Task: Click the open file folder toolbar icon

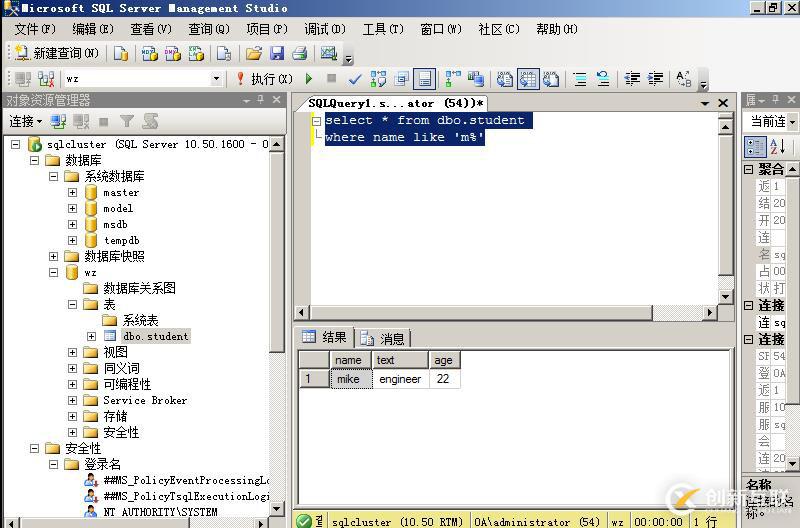Action: 254,53
